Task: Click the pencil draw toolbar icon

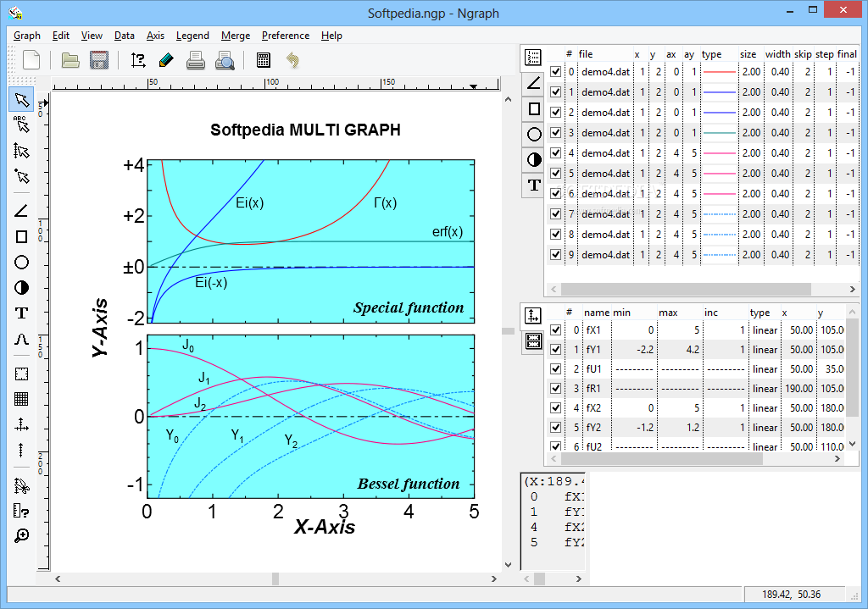Action: [166, 60]
